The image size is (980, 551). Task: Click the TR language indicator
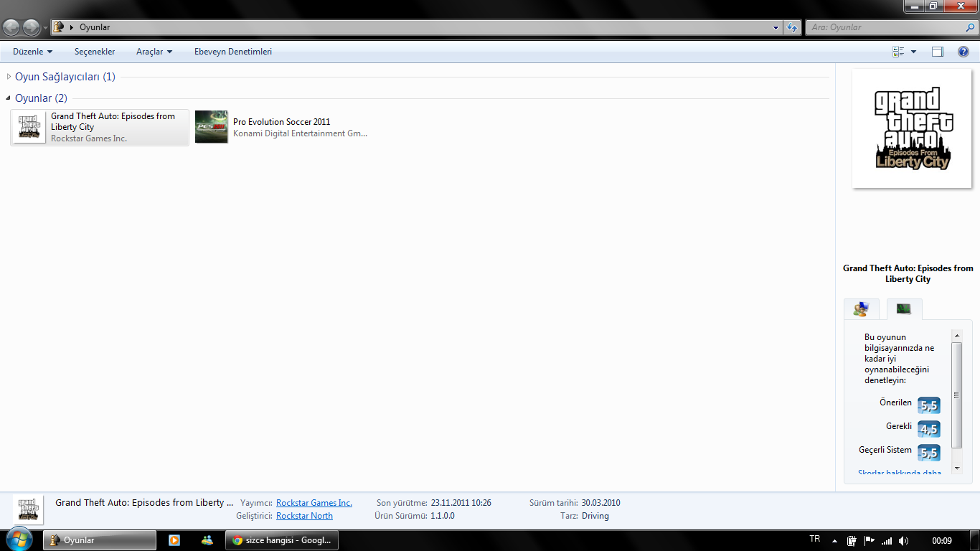pos(815,539)
